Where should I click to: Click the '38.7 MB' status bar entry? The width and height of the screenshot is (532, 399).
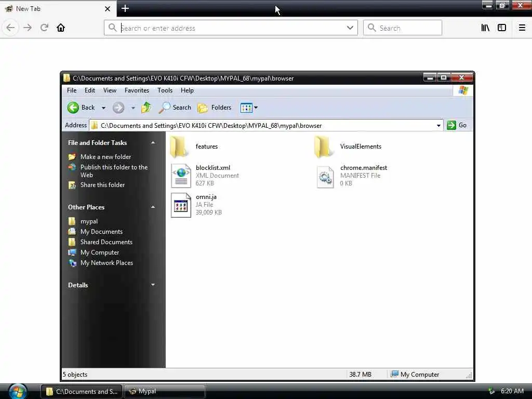(361, 375)
